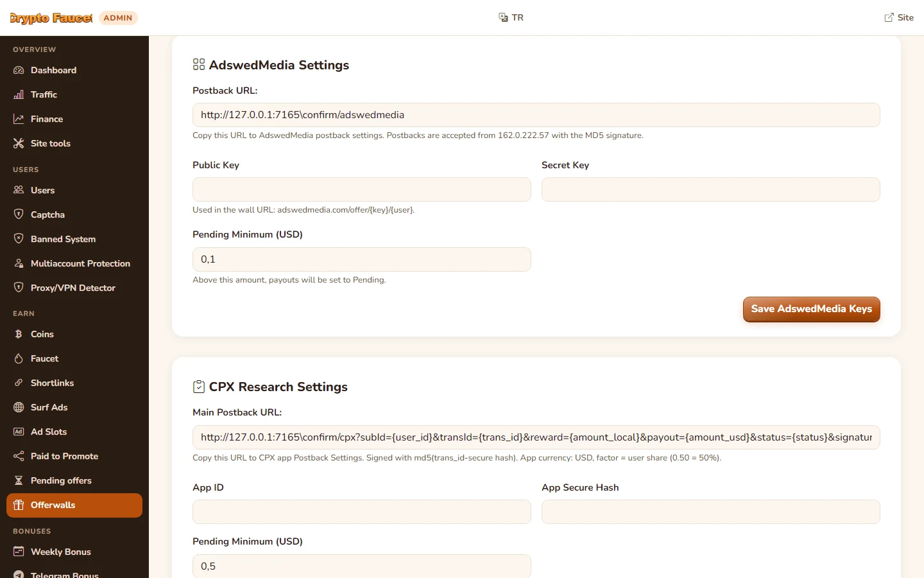Click the Traffic bar-chart icon

(19, 94)
